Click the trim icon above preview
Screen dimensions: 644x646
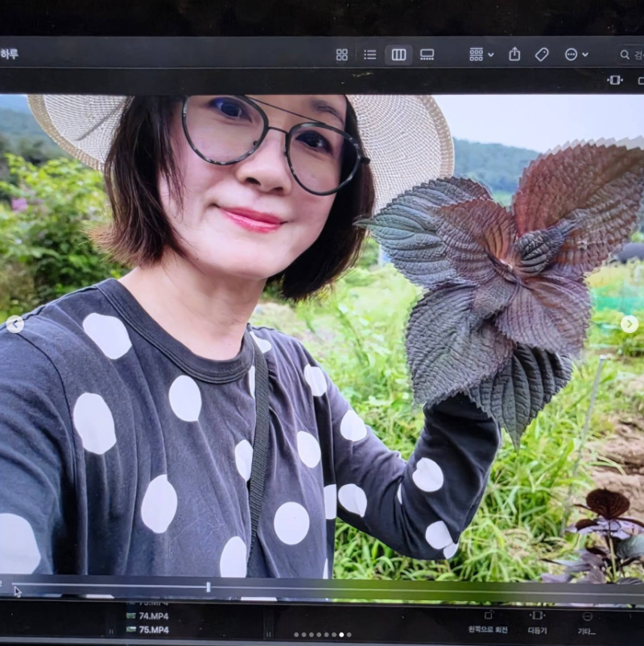click(x=615, y=80)
